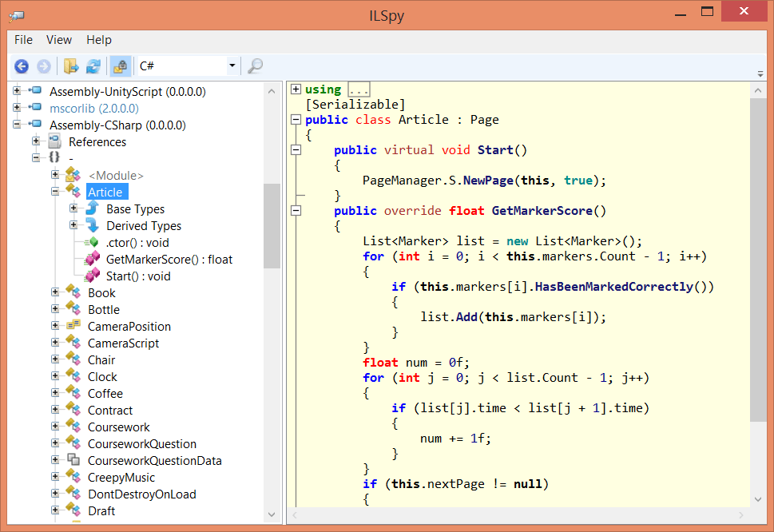Toggle show internal types and members
Viewport: 774px width, 532px height.
click(120, 66)
